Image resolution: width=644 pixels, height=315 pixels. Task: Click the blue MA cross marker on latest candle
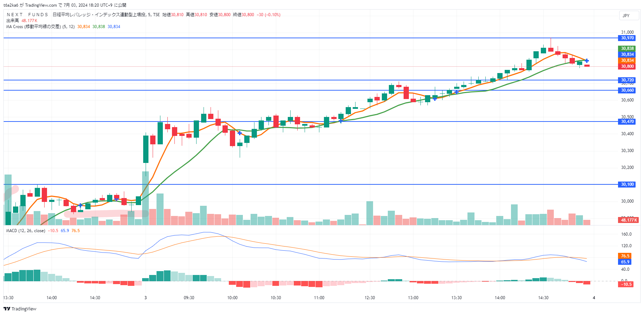[586, 61]
